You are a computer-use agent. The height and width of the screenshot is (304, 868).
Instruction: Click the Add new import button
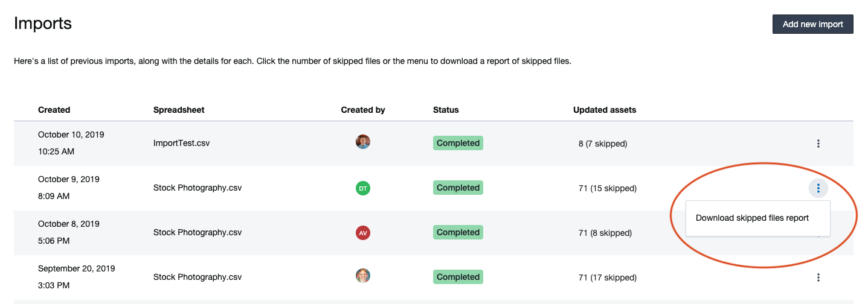pyautogui.click(x=812, y=24)
